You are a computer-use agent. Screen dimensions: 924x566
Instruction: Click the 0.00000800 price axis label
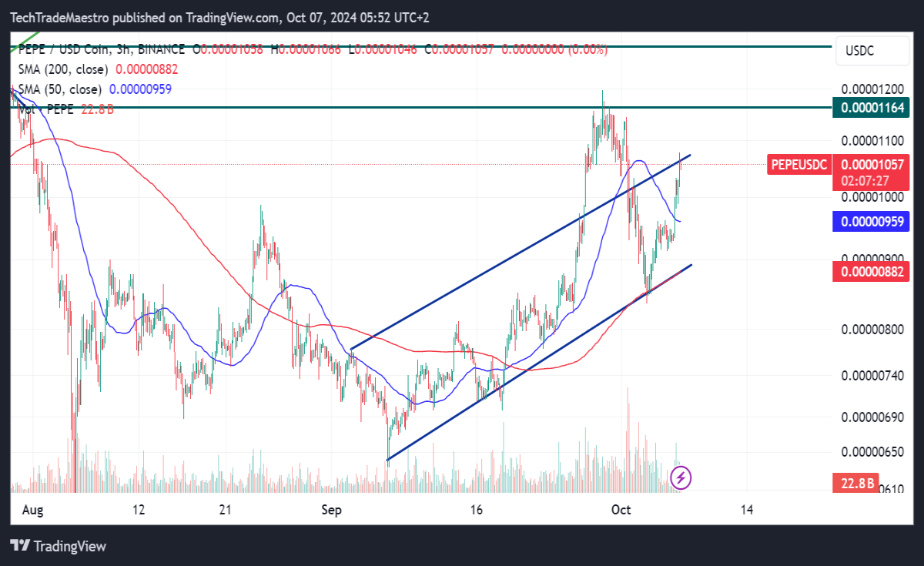tap(872, 330)
